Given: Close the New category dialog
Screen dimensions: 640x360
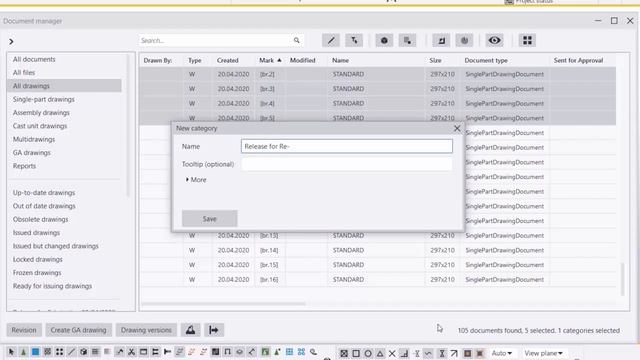Looking at the screenshot, I should click(x=457, y=129).
